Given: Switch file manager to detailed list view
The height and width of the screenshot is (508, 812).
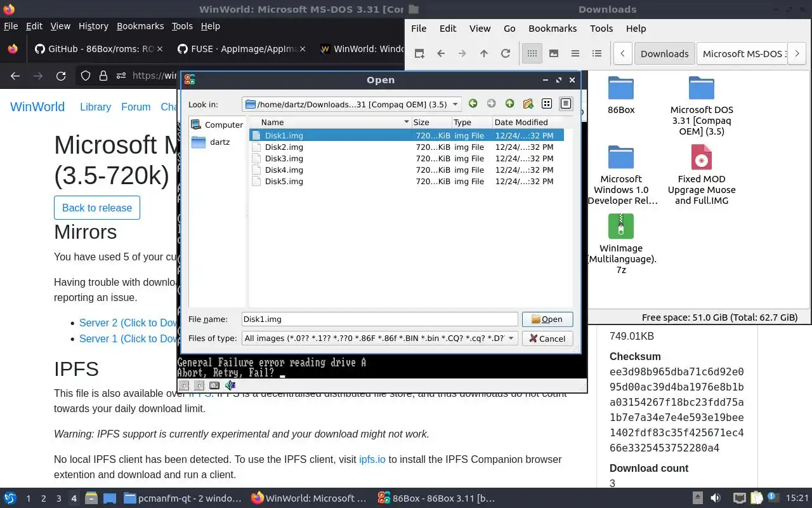Looking at the screenshot, I should 597,53.
